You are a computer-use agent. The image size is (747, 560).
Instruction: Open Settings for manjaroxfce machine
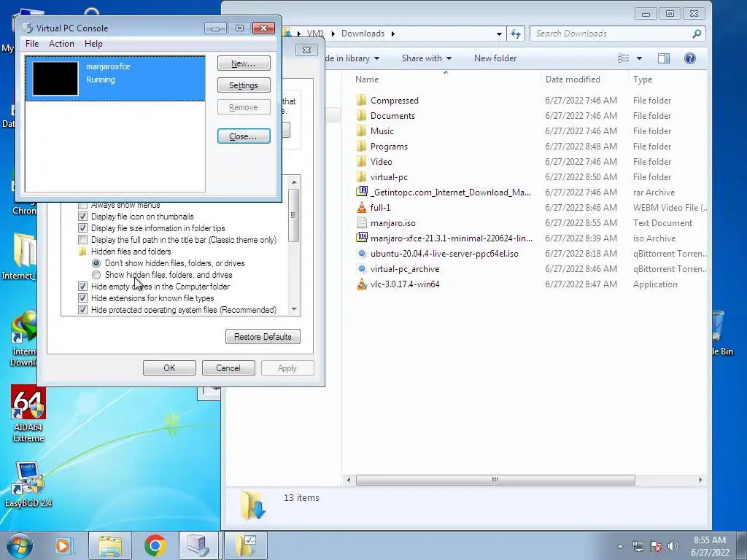coord(244,85)
